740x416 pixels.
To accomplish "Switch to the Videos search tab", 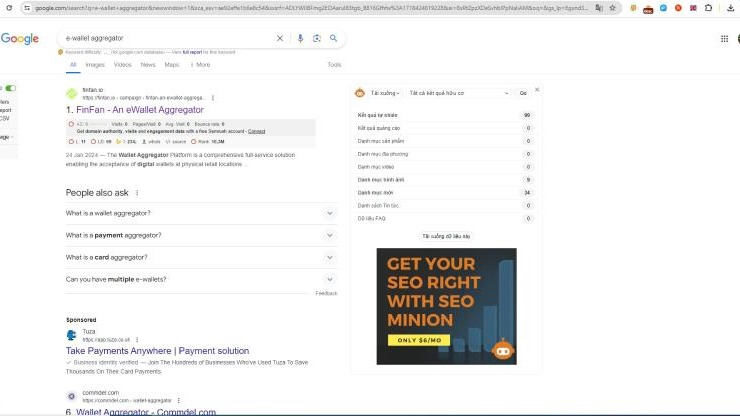I will click(123, 65).
